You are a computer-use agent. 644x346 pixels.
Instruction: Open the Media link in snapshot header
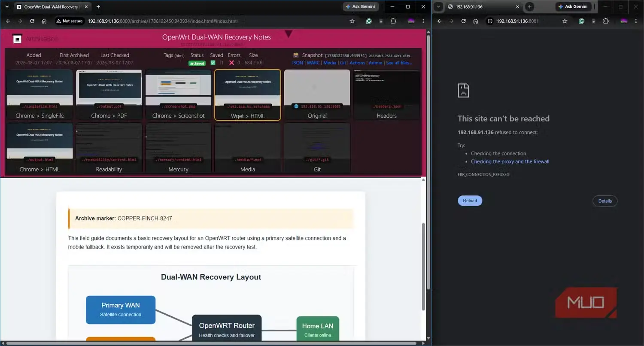point(330,63)
